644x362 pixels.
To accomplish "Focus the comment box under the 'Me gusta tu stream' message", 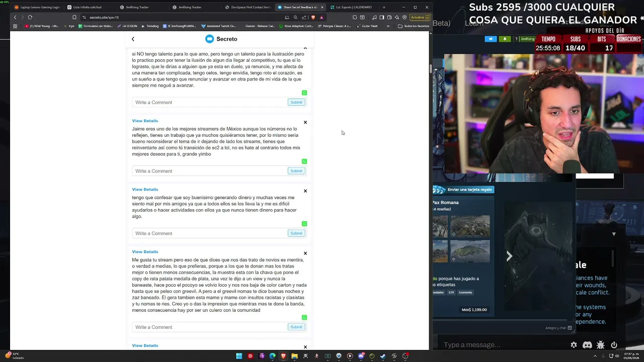I will tap(209, 327).
